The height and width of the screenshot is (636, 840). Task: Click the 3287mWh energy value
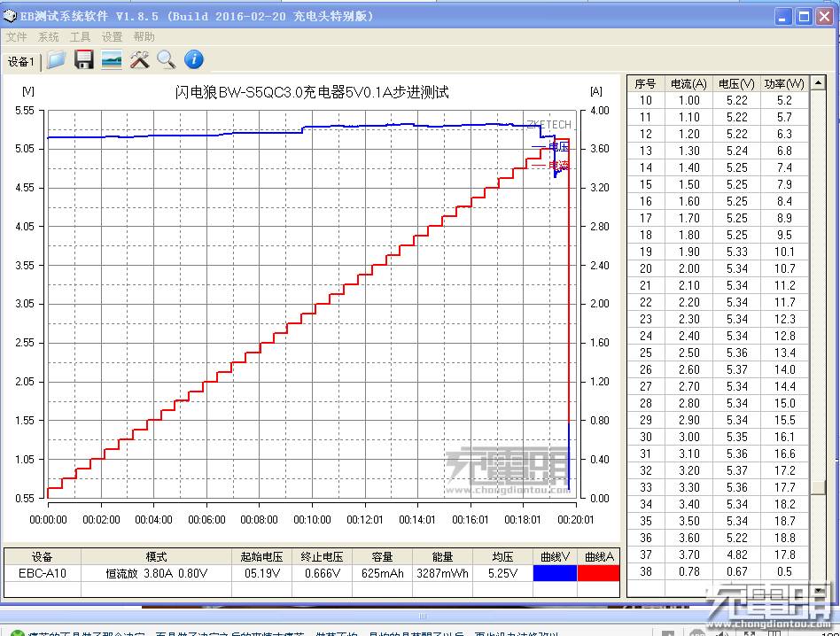(x=442, y=573)
